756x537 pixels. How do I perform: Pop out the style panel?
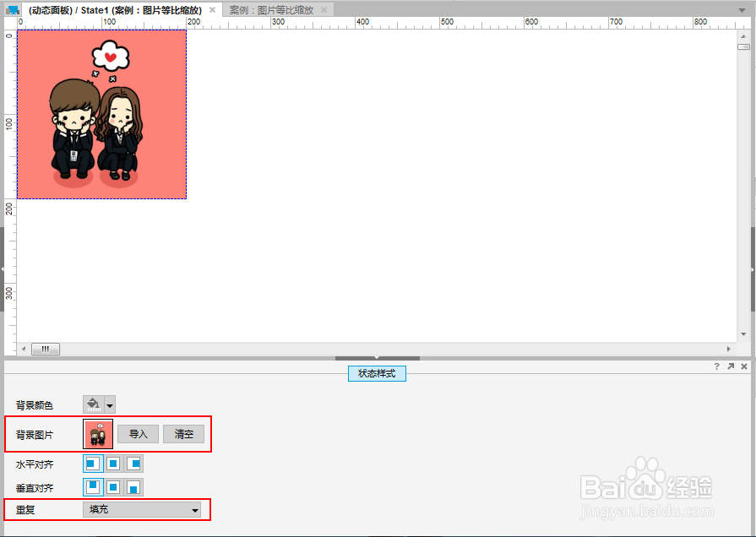click(731, 366)
